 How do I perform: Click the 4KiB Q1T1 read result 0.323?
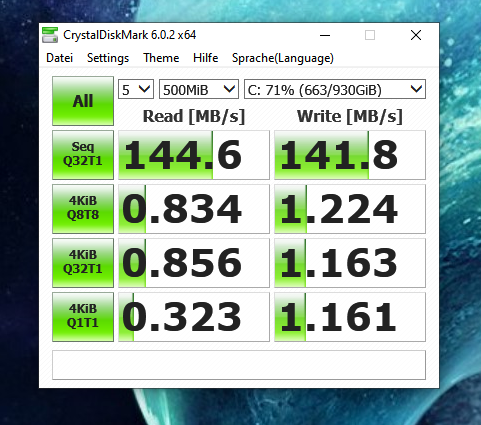[x=194, y=317]
